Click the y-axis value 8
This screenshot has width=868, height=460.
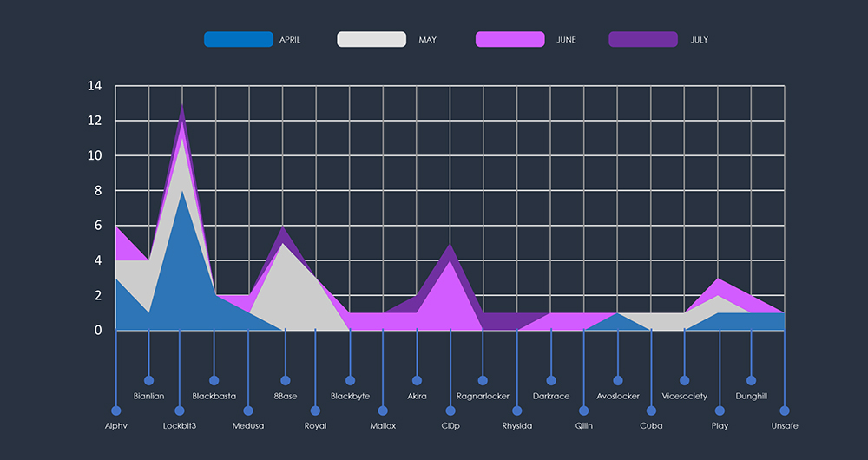pos(99,190)
